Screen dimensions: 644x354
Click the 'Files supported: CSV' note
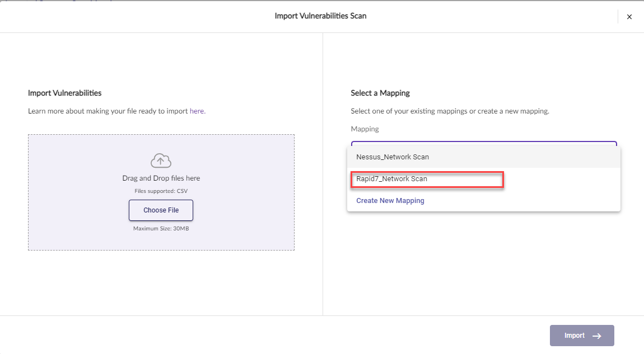click(x=161, y=191)
